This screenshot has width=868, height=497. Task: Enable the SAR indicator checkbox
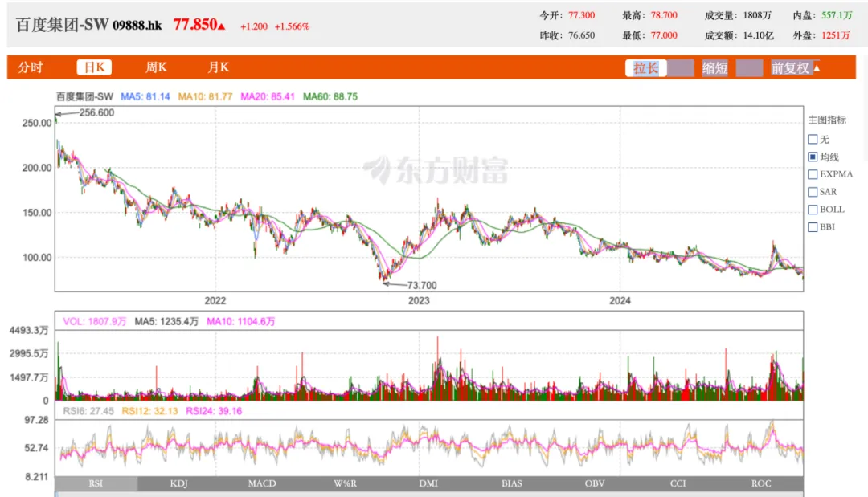[813, 192]
